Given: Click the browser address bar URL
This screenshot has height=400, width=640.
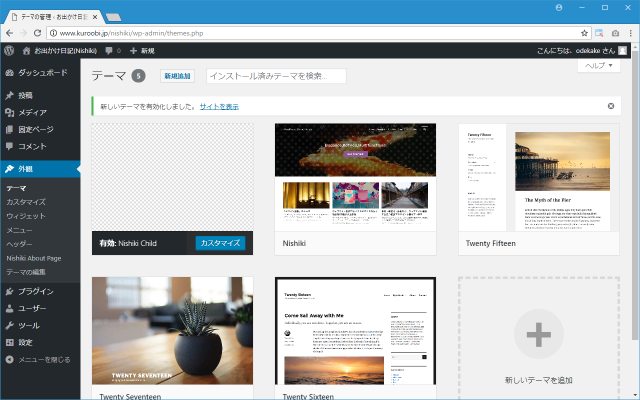Looking at the screenshot, I should click(x=131, y=33).
